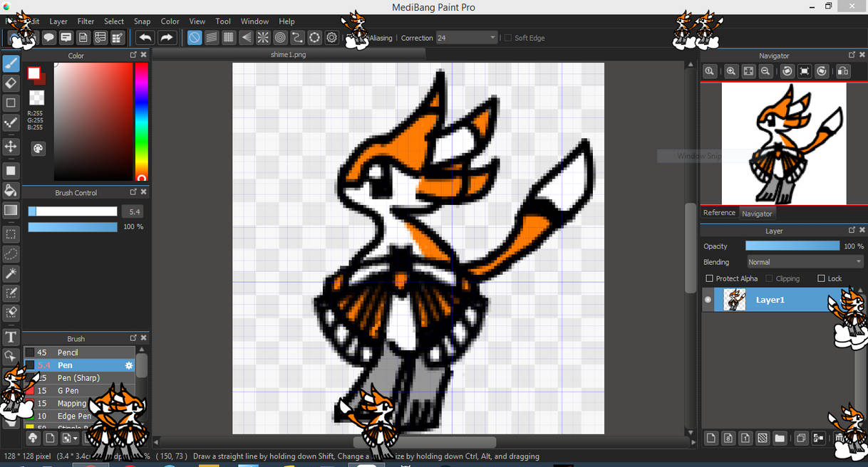Open the Window menu
The image size is (868, 467).
coord(254,21)
